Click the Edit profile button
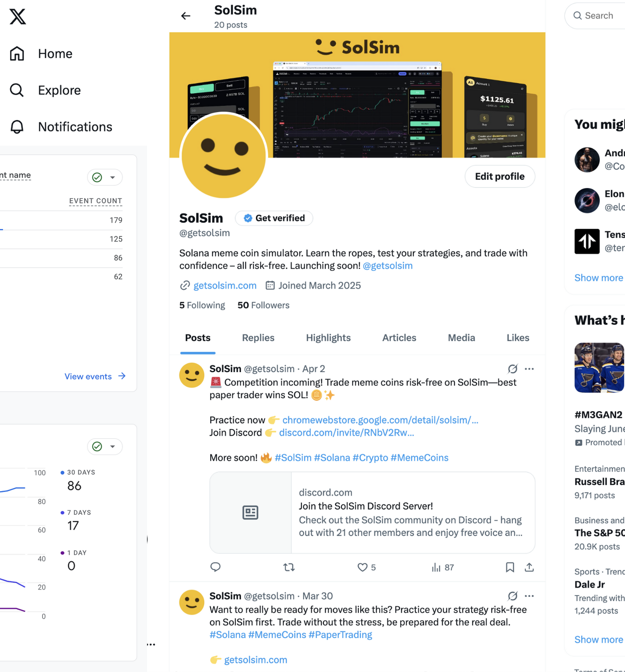625x672 pixels. (x=499, y=177)
